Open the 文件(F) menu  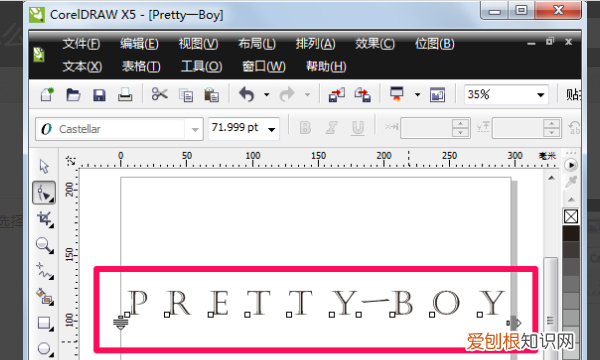[81, 44]
